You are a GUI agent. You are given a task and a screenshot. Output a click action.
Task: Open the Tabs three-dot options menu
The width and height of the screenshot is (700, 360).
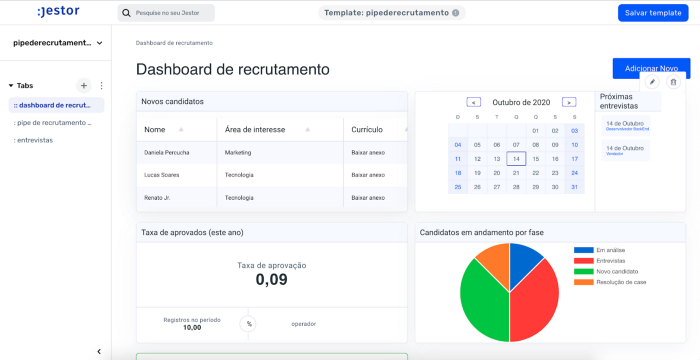(x=101, y=86)
